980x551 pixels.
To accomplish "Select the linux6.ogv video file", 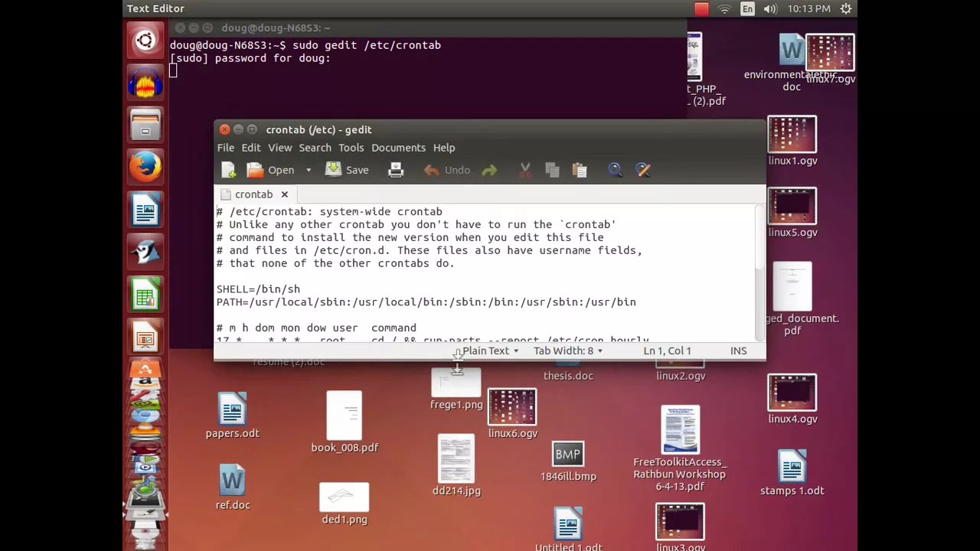I will point(512,414).
